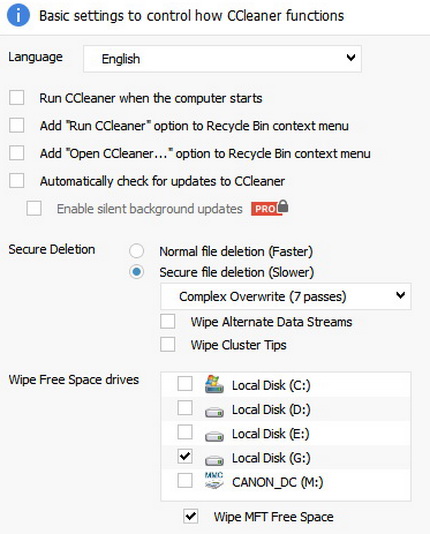Check Automatically check for updates to CCleaner
Image resolution: width=430 pixels, height=534 pixels.
pyautogui.click(x=17, y=181)
